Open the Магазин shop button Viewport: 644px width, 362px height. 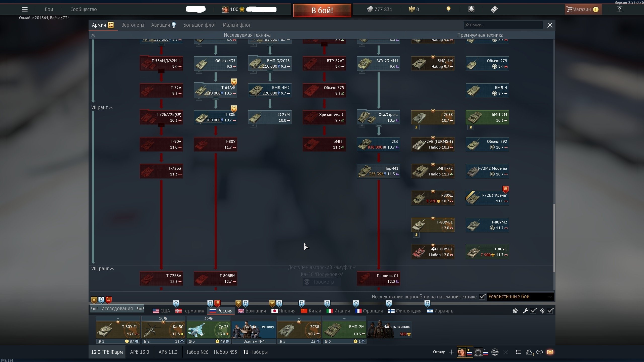[582, 9]
